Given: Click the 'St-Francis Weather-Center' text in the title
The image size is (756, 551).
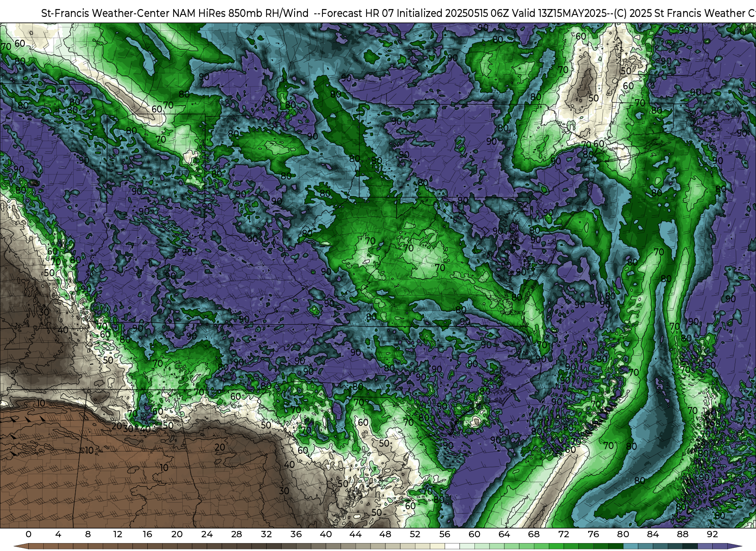Looking at the screenshot, I should click(x=106, y=13).
